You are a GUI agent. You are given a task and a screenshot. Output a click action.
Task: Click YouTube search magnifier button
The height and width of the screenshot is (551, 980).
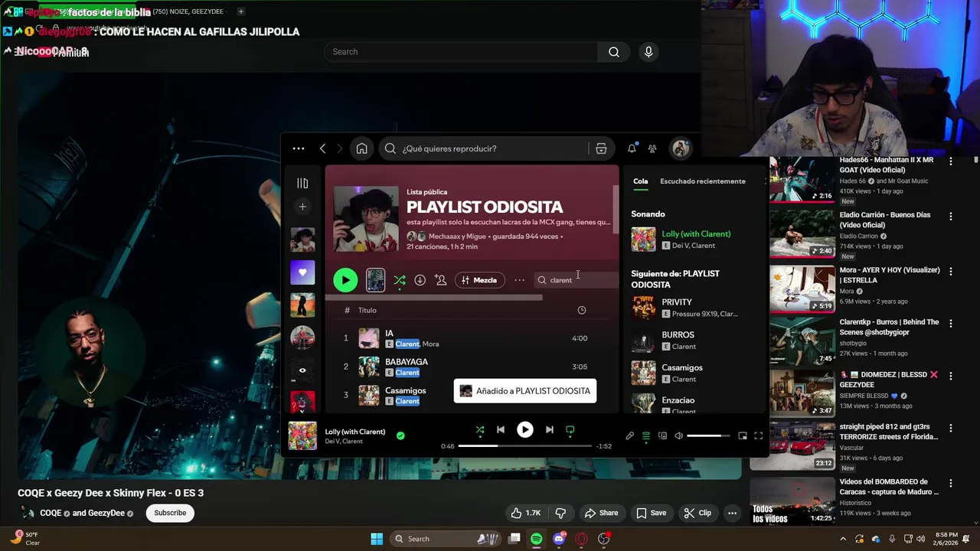click(614, 52)
